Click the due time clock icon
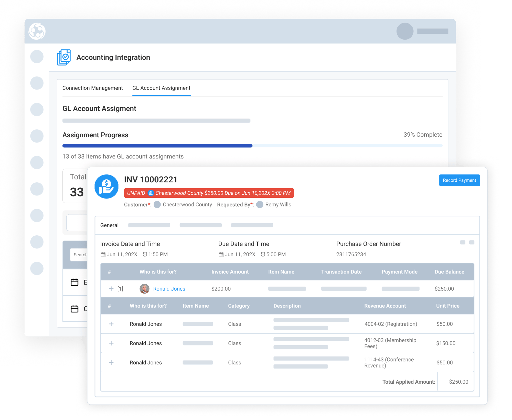Viewport: 512px width, 420px height. tap(263, 254)
